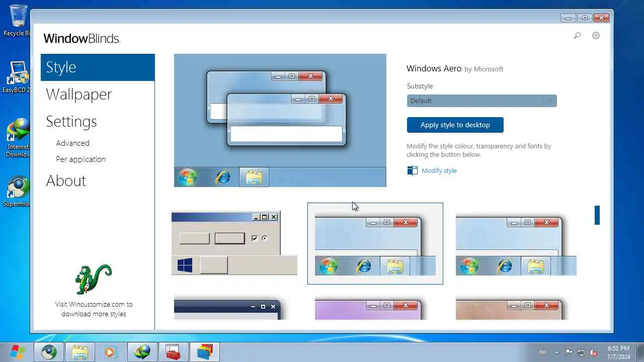Click the Windows Start orb
The width and height of the screenshot is (644, 362).
tap(17, 352)
